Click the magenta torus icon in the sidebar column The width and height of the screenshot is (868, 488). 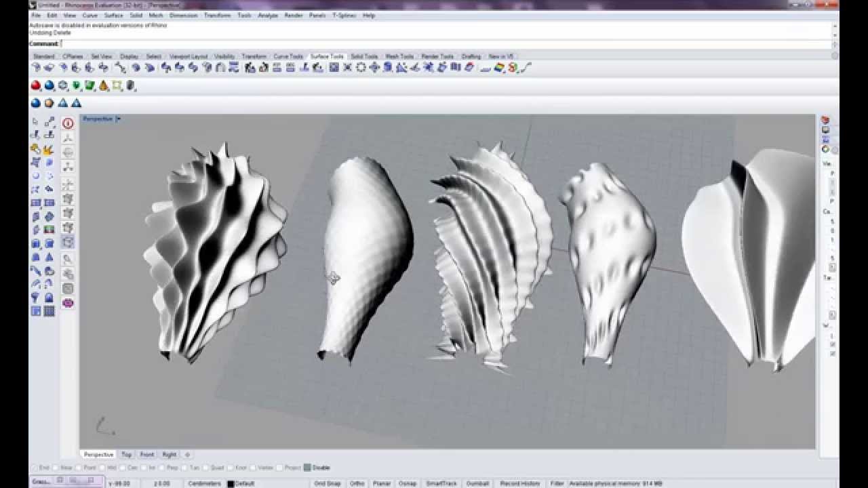point(68,303)
